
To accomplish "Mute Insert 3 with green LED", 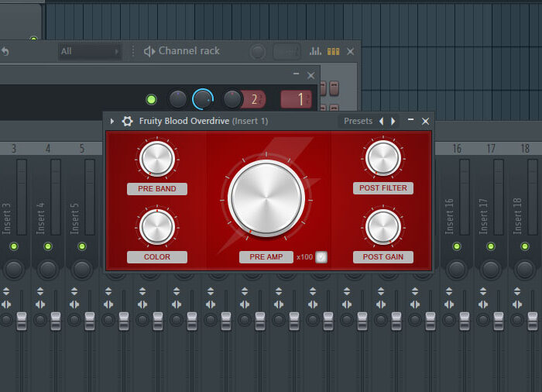I will [x=14, y=246].
